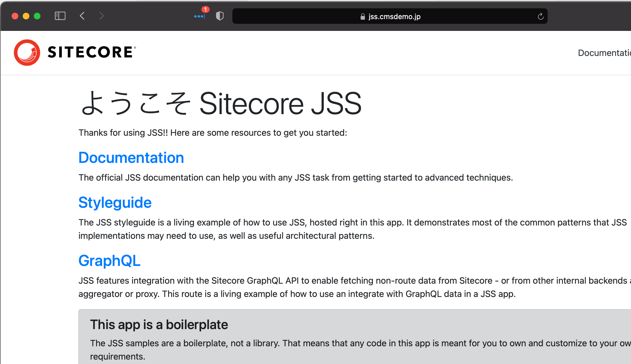This screenshot has height=364, width=631.
Task: Click the 'official JSS documentation' description text
Action: point(296,178)
